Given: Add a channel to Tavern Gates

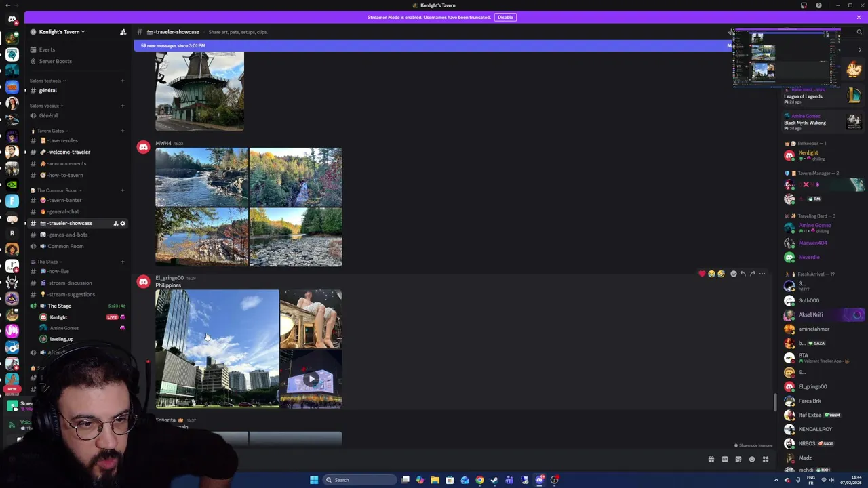Looking at the screenshot, I should click(123, 131).
